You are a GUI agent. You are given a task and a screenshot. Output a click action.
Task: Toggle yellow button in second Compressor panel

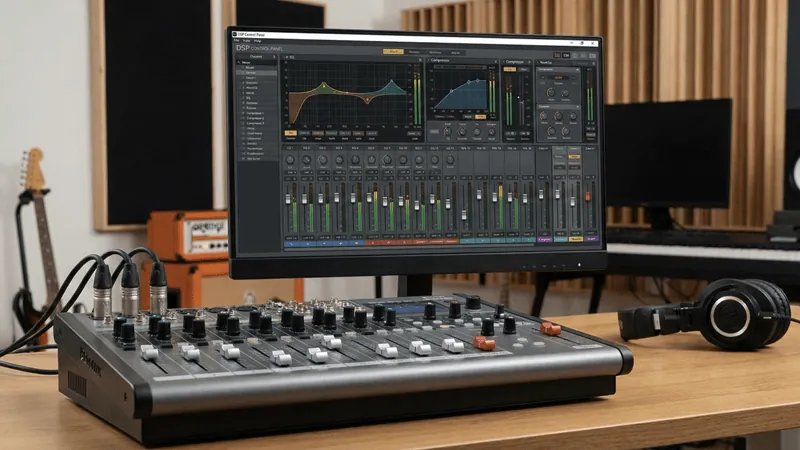coord(510,69)
